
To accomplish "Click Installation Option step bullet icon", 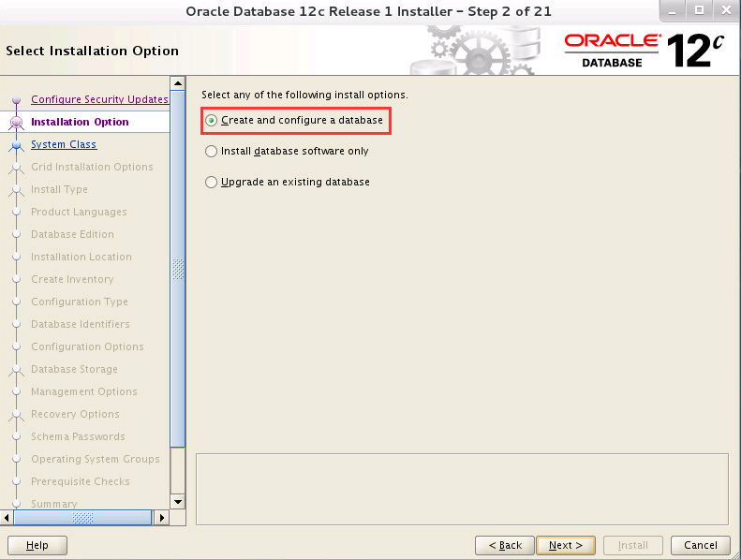I will [x=17, y=123].
